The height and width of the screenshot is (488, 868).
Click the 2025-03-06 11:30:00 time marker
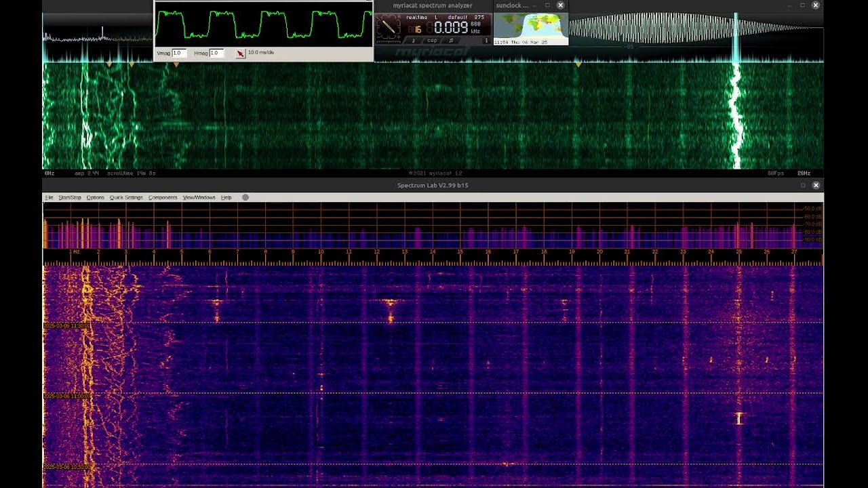click(x=67, y=325)
